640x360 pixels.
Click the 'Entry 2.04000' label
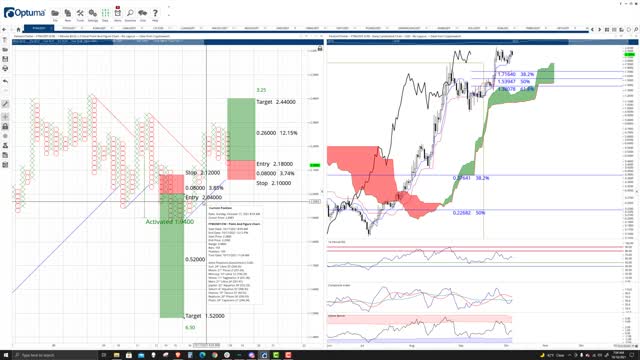(204, 198)
